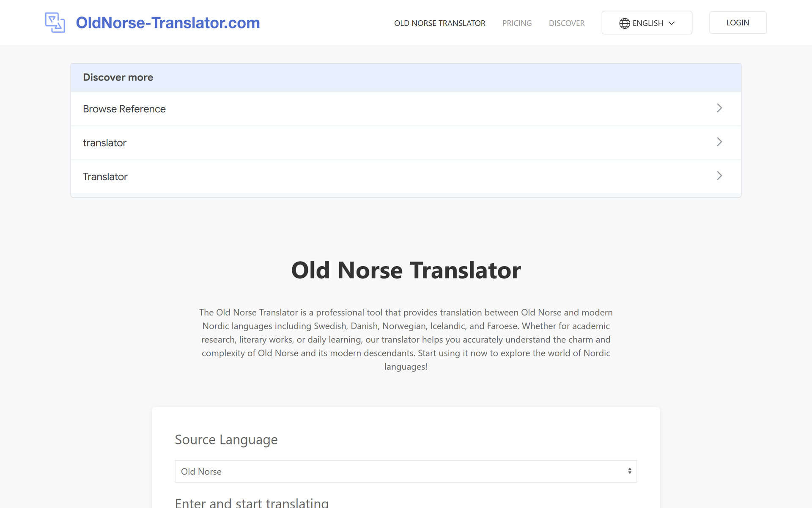The width and height of the screenshot is (812, 508).
Task: Expand the English language dropdown
Action: (x=647, y=23)
